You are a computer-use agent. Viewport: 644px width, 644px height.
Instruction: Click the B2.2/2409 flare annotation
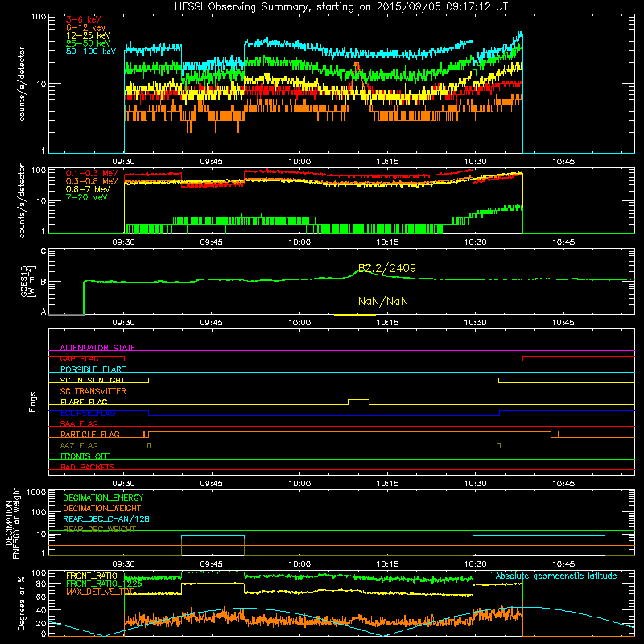pos(387,268)
